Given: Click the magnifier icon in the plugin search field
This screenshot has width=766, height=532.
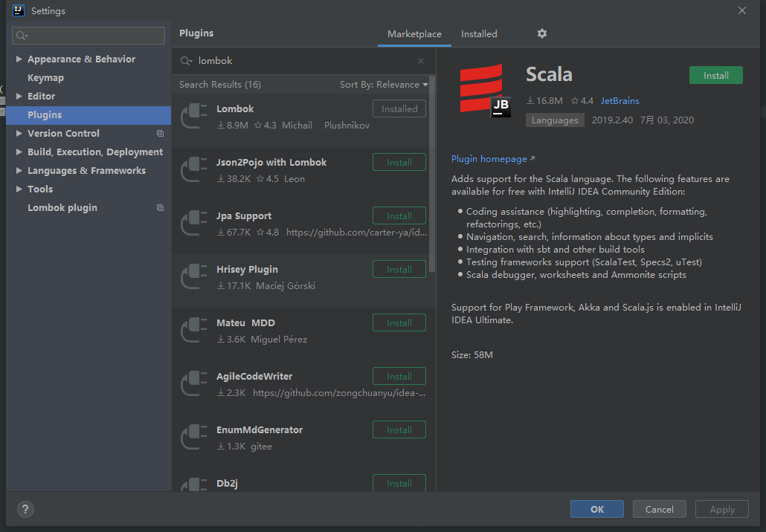Looking at the screenshot, I should 186,61.
